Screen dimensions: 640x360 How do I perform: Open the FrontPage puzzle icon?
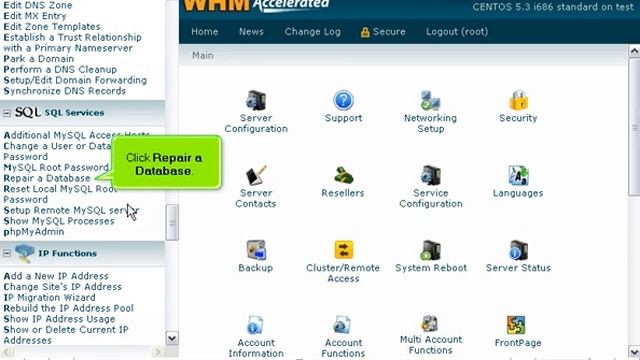point(516,325)
